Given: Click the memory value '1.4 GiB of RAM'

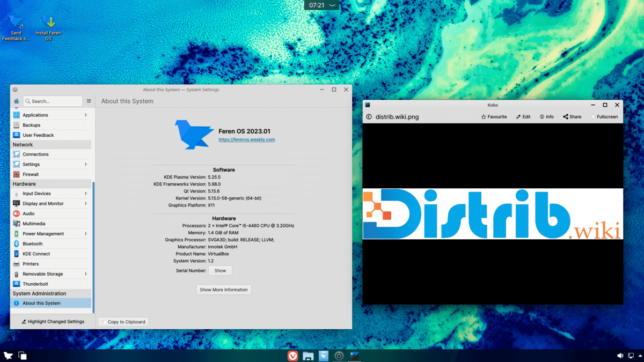Looking at the screenshot, I should pyautogui.click(x=224, y=233).
